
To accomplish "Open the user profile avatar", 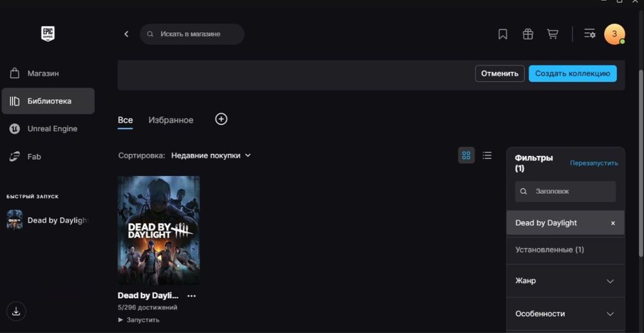I will click(x=614, y=34).
